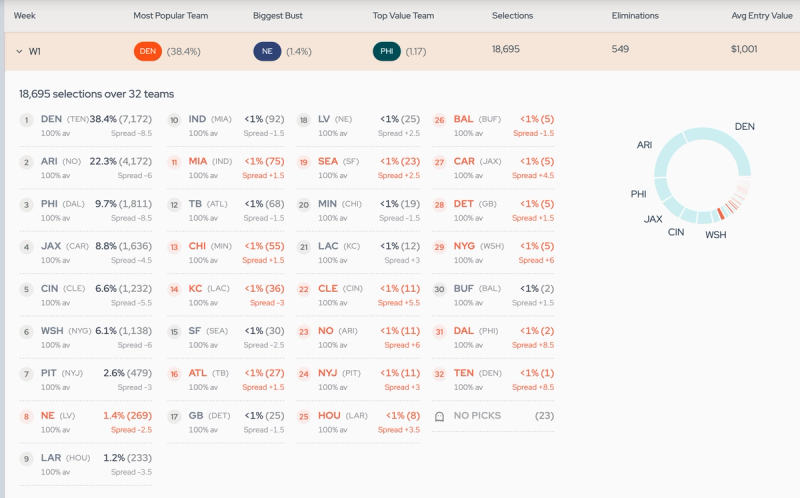Click NYG team name in list
This screenshot has height=498, width=800.
464,246
